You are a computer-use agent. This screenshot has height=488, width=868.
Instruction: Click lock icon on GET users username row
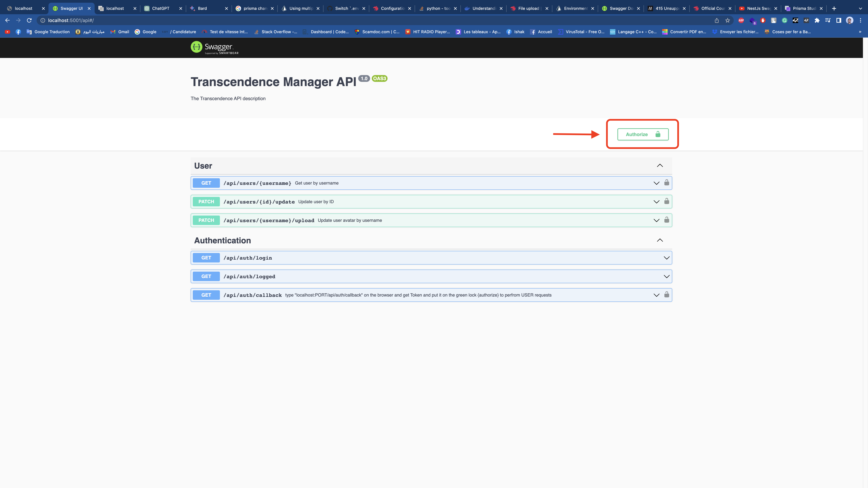coord(666,182)
